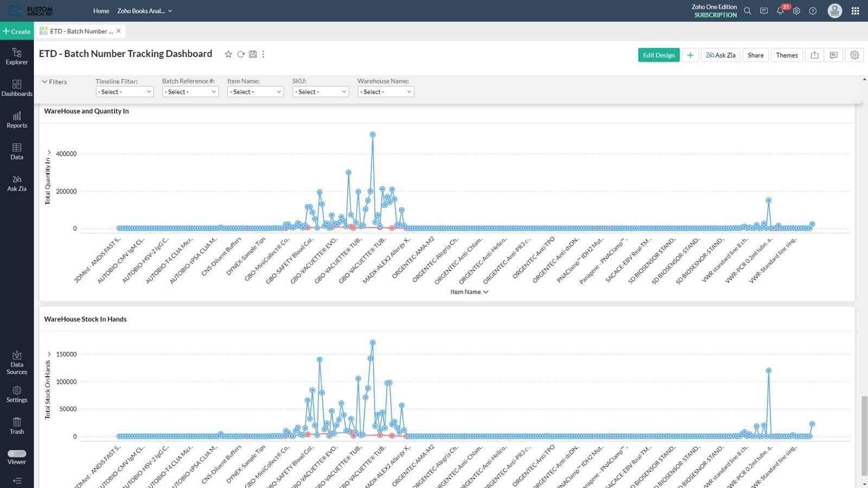This screenshot has width=868, height=488.
Task: Collapse the Filters section
Action: click(54, 82)
